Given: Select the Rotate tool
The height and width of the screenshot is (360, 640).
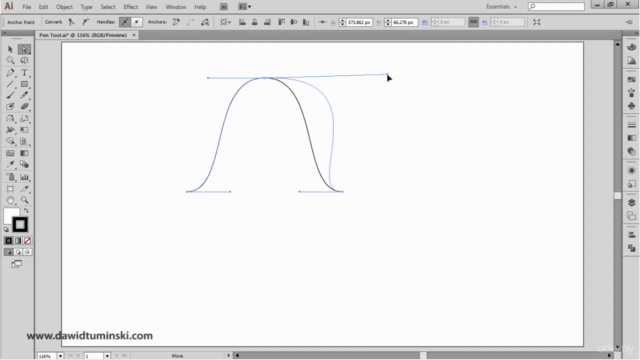Looking at the screenshot, I should (10, 119).
